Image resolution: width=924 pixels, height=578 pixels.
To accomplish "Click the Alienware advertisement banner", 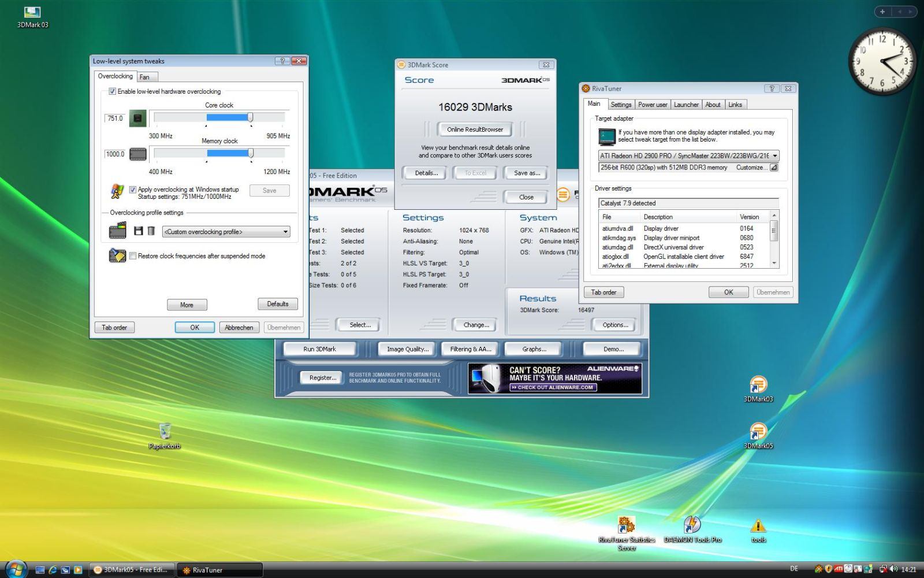I will (555, 379).
